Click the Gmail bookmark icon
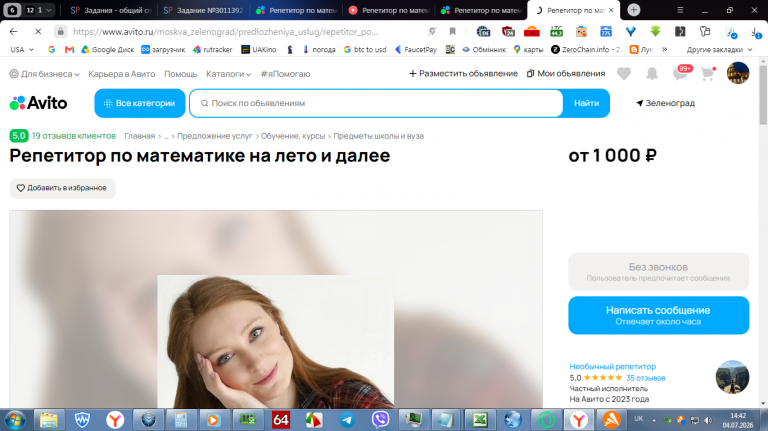This screenshot has width=768, height=431. pos(69,49)
